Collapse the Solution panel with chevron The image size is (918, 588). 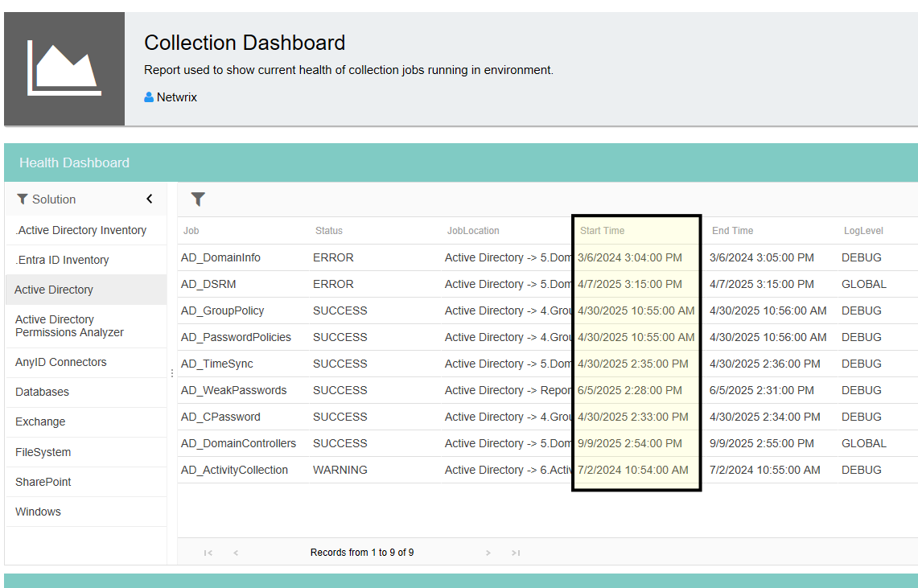pyautogui.click(x=150, y=199)
